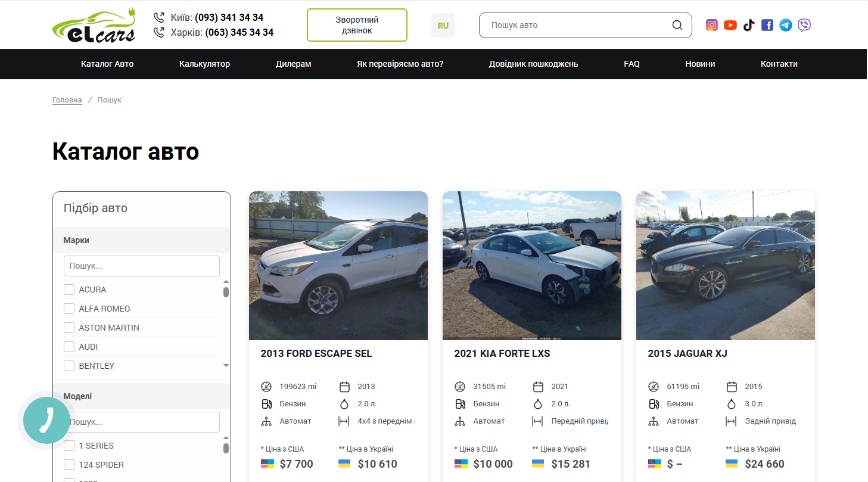Check the ACURA brand checkbox

(69, 290)
